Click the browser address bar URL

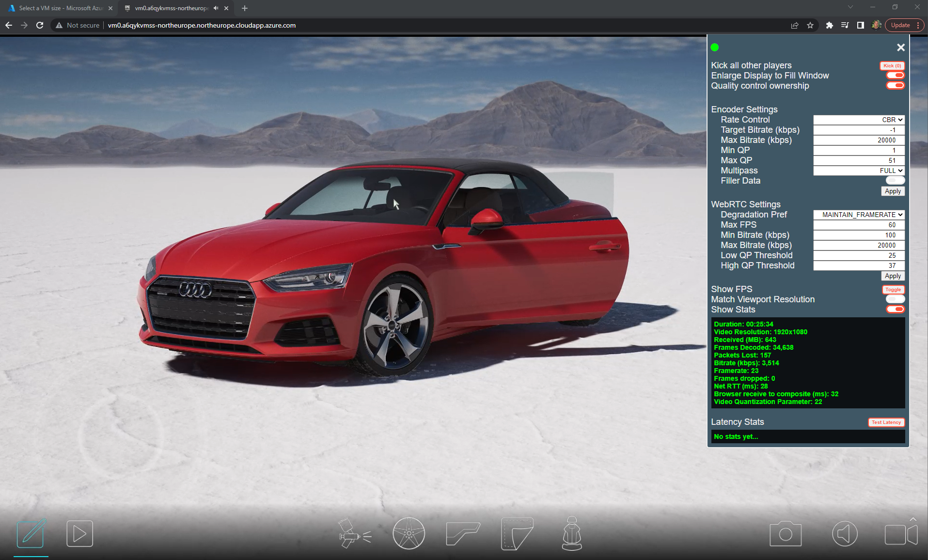click(202, 25)
